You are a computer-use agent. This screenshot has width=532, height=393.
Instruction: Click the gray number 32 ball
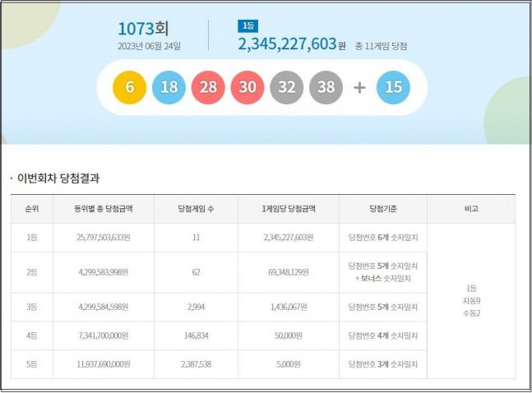click(287, 87)
